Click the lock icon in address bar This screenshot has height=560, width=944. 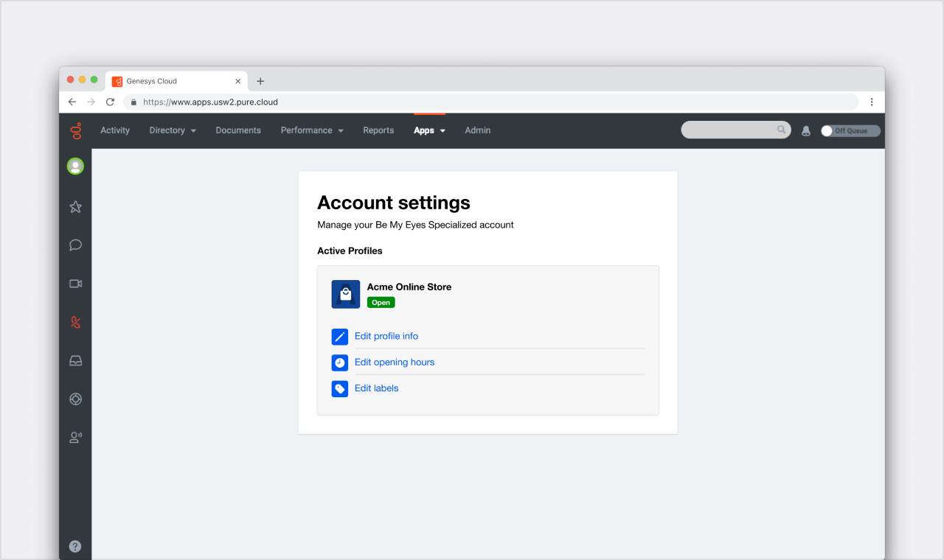point(133,102)
